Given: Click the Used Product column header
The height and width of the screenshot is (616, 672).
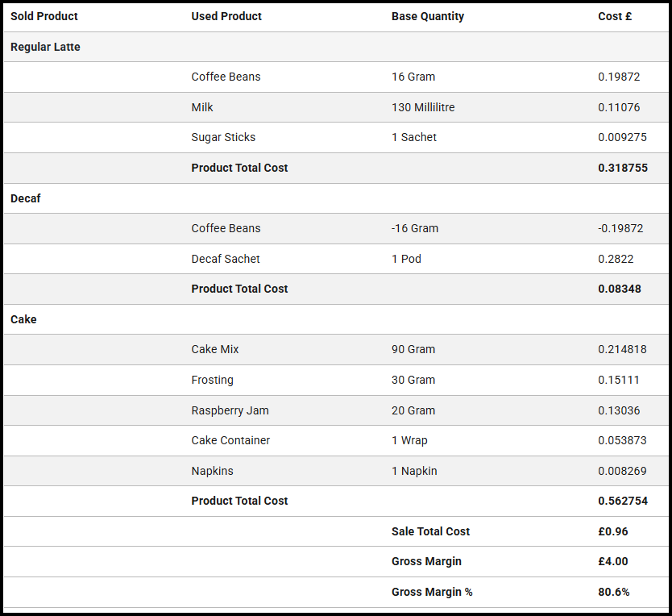Looking at the screenshot, I should [226, 16].
